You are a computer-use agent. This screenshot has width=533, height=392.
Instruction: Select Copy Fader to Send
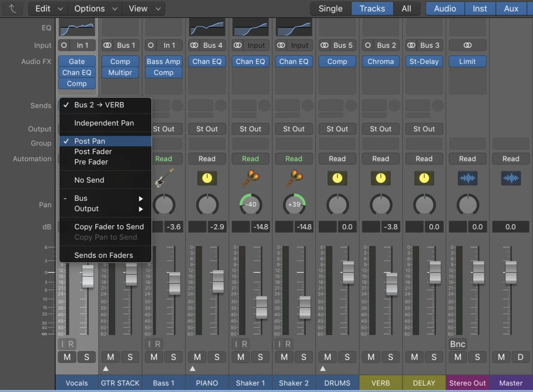(105, 227)
